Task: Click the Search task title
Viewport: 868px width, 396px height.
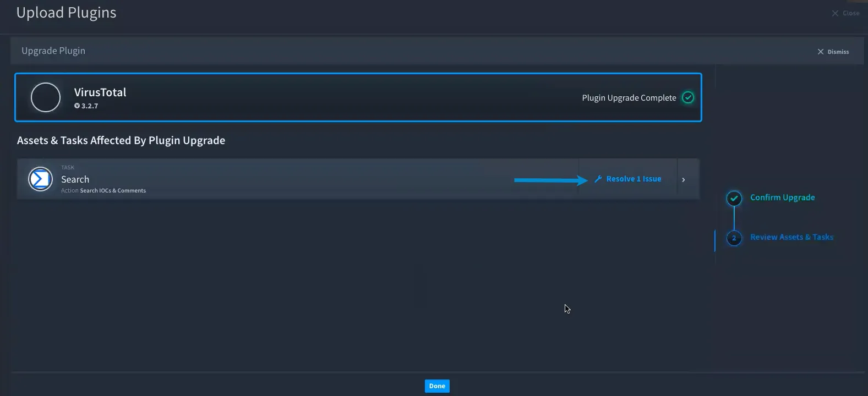Action: pyautogui.click(x=75, y=179)
